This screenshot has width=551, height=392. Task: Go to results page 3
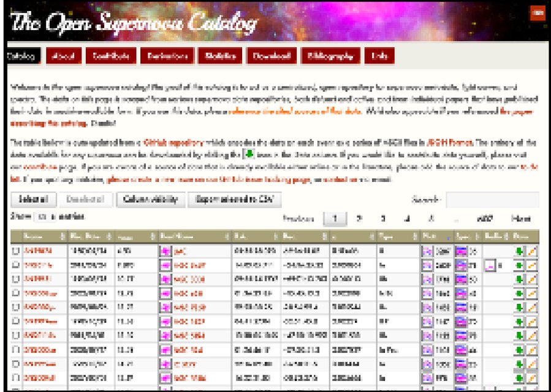pyautogui.click(x=383, y=219)
